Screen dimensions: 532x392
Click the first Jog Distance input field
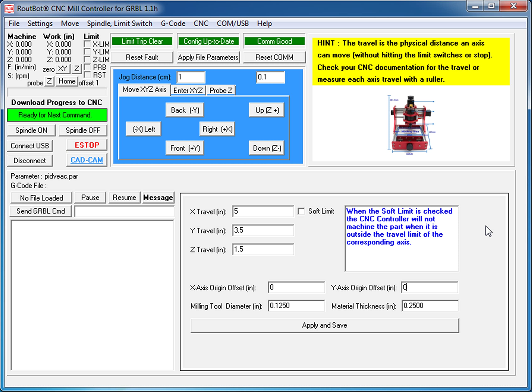pyautogui.click(x=191, y=77)
